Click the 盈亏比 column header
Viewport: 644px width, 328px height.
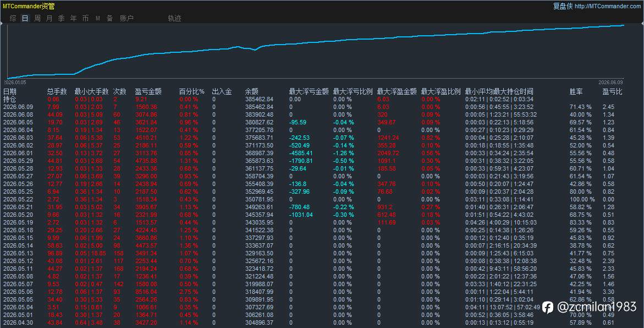612,91
